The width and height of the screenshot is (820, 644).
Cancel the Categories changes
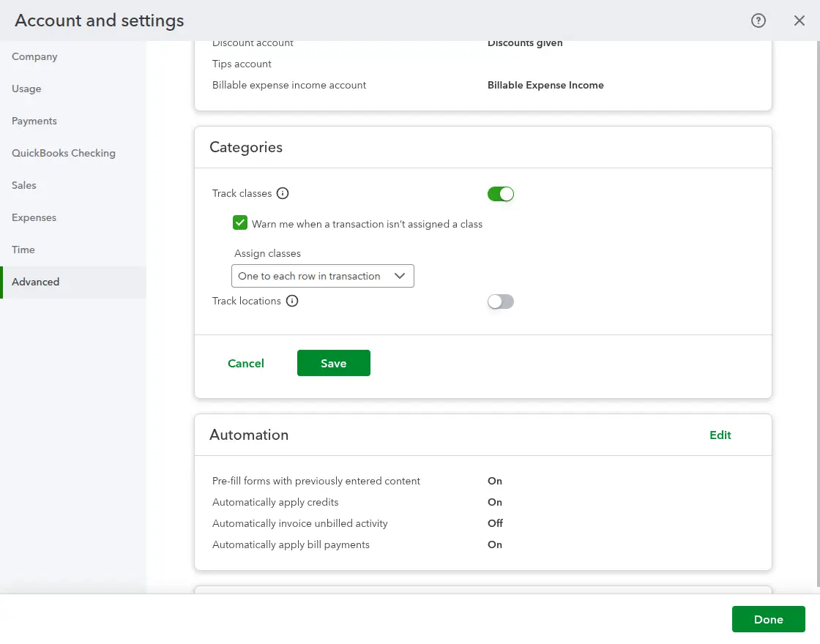(246, 363)
